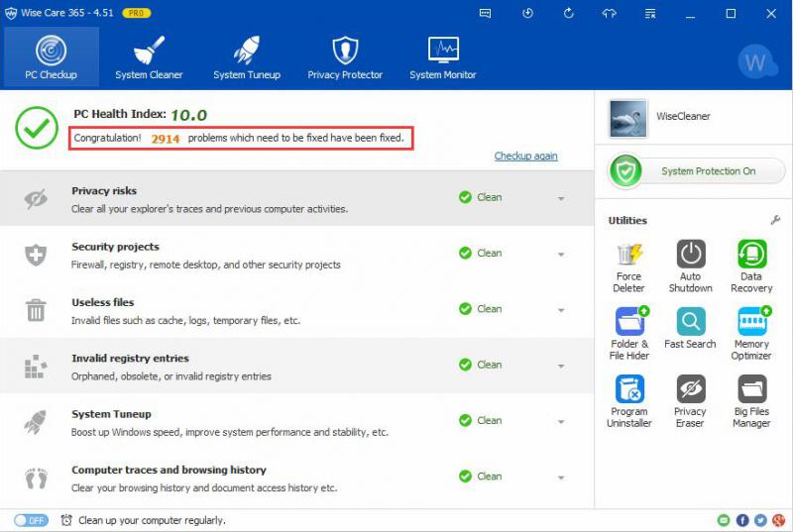The height and width of the screenshot is (532, 793).
Task: Switch to System Cleaner tab
Action: (x=149, y=57)
